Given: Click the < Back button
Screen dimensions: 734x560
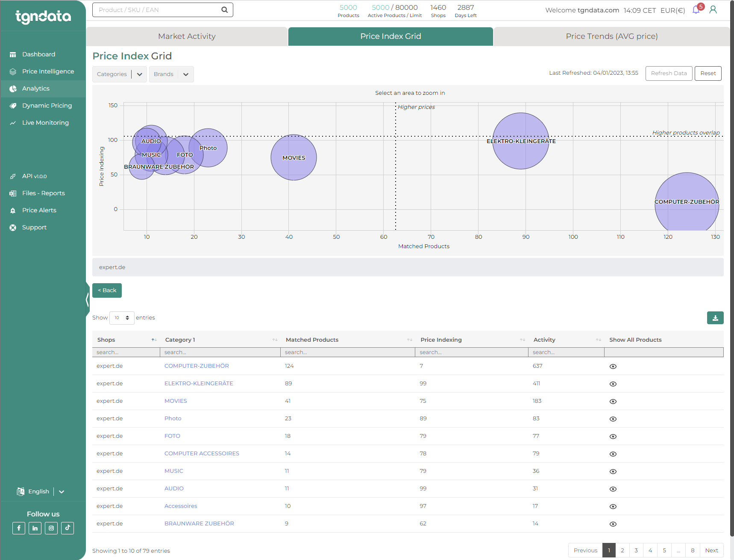Looking at the screenshot, I should pyautogui.click(x=107, y=290).
